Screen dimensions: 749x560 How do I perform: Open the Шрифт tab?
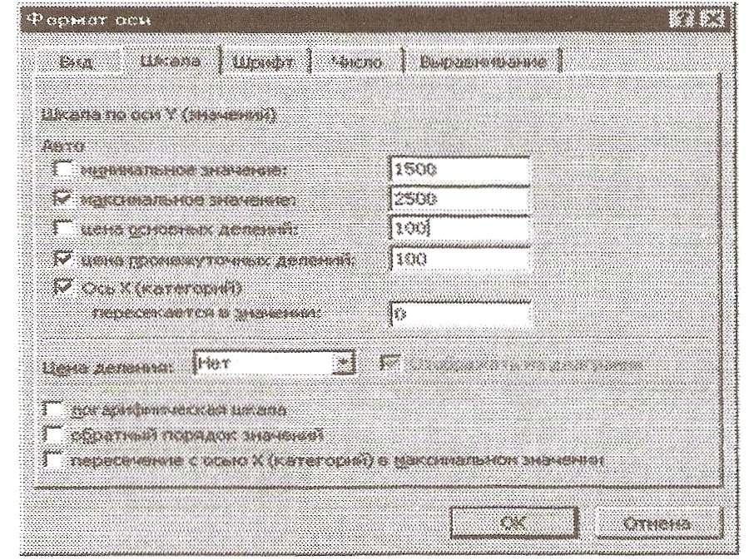click(x=263, y=62)
